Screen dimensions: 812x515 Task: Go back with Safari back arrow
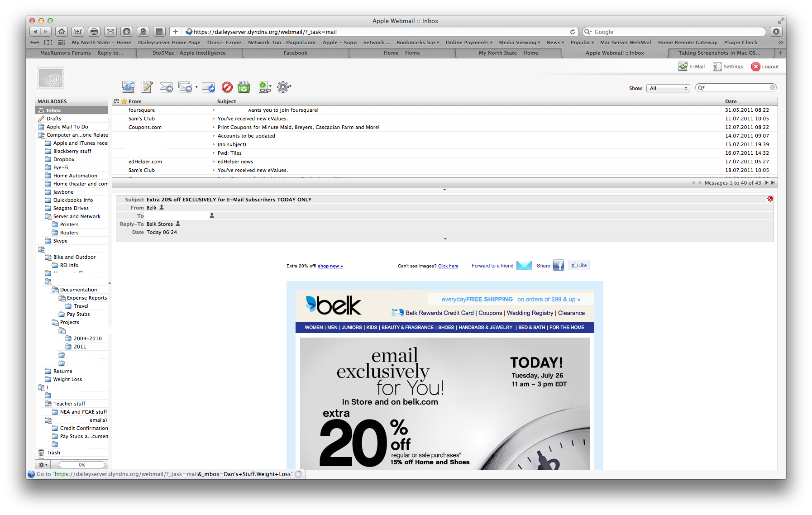point(35,32)
